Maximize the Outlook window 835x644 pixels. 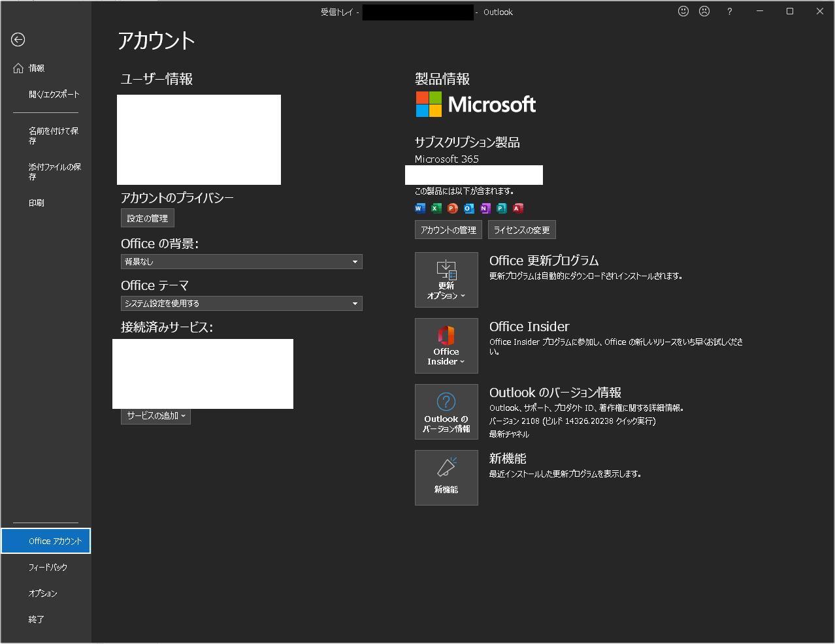tap(790, 11)
